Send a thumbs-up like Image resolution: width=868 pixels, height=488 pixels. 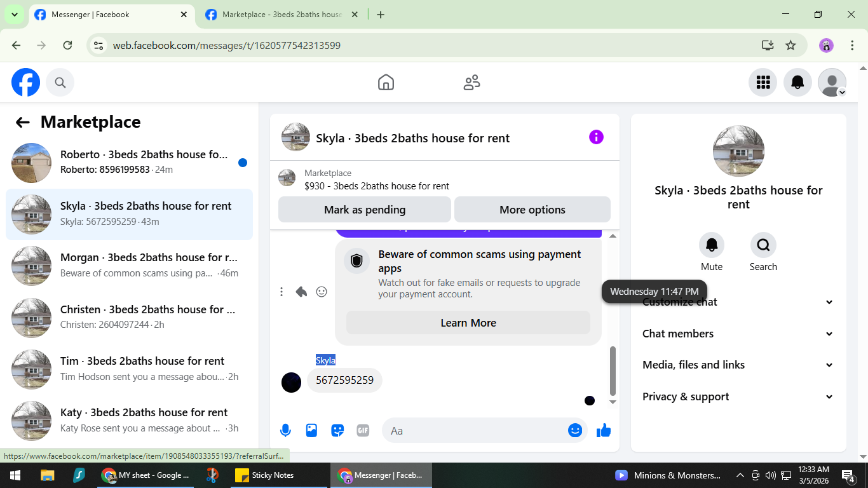pyautogui.click(x=604, y=431)
